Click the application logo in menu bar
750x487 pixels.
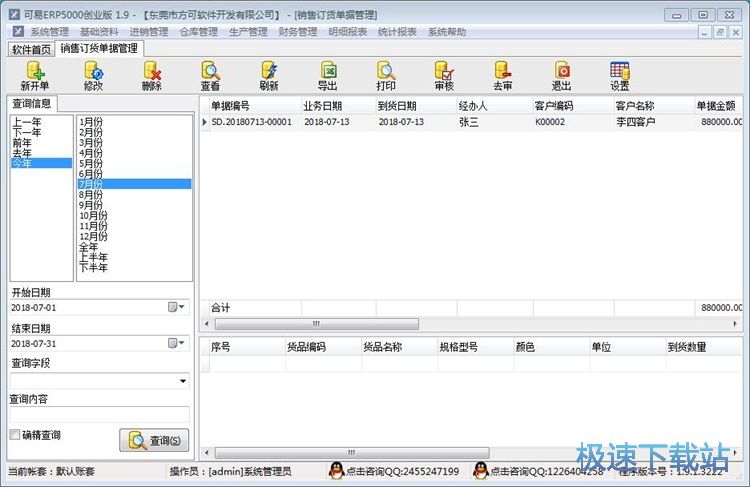(18, 32)
